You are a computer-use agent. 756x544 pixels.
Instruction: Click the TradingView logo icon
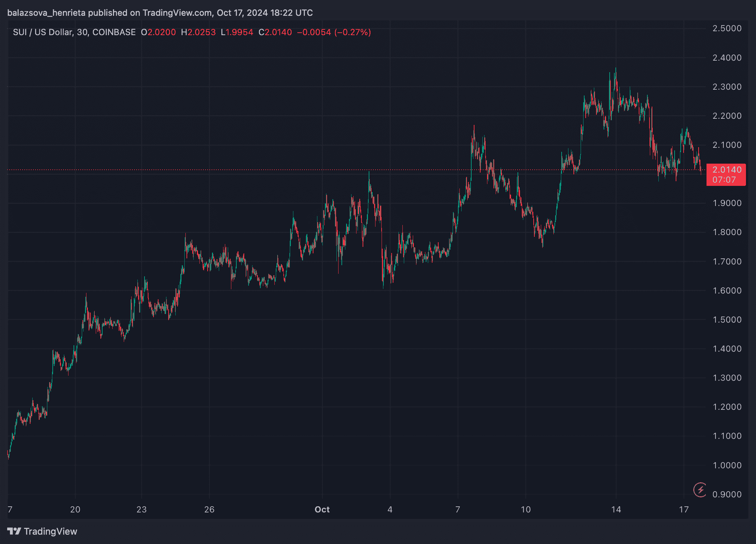point(14,531)
